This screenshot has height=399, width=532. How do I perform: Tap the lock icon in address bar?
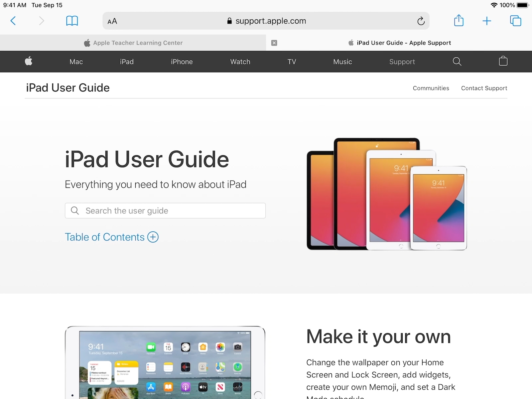[229, 21]
